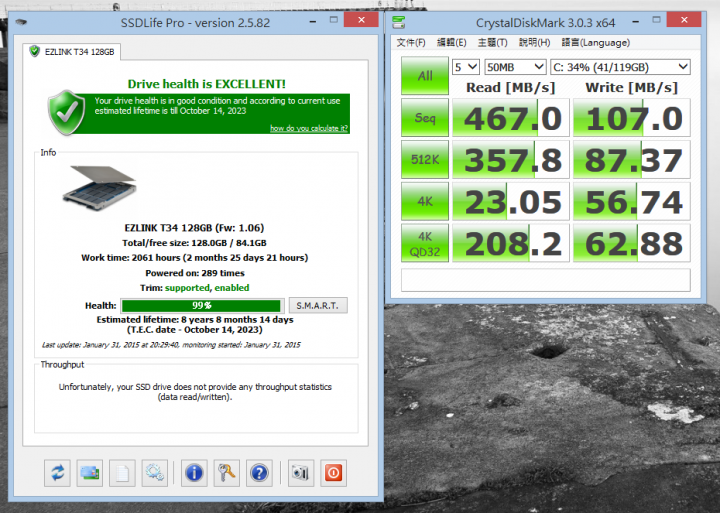
Task: Open the 50MB test size dropdown
Action: tap(515, 67)
